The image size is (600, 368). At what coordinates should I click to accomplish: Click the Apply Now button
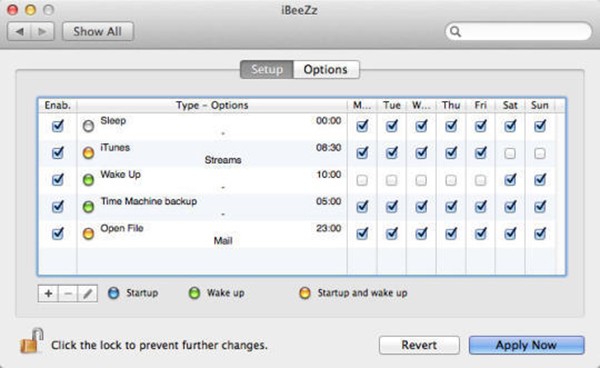point(527,345)
